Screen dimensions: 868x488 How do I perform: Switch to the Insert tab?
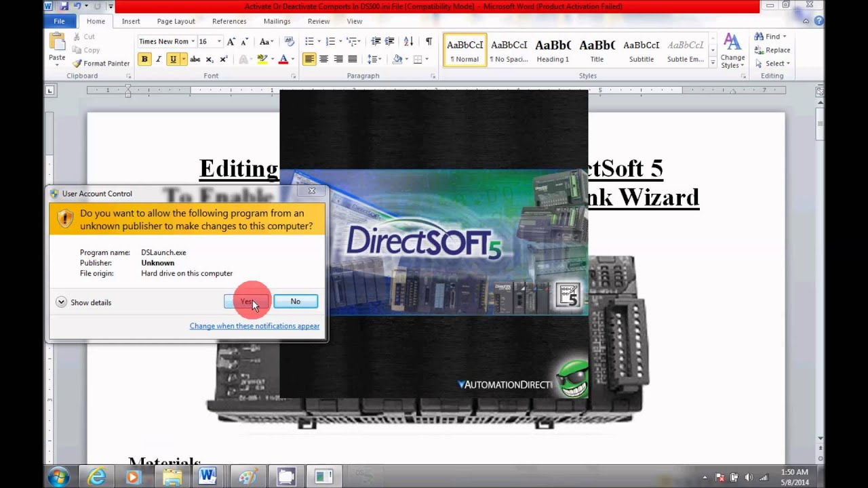click(131, 21)
